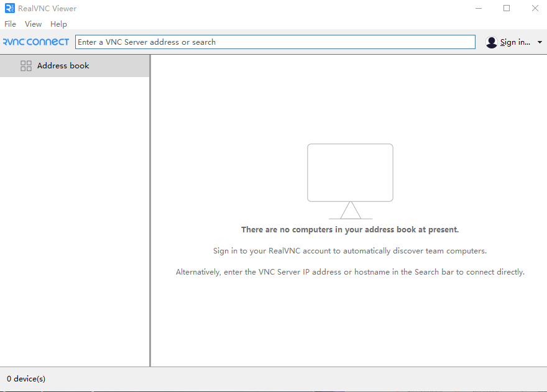Click the "0 device(s)" status bar text
The width and height of the screenshot is (547, 392).
tap(26, 379)
